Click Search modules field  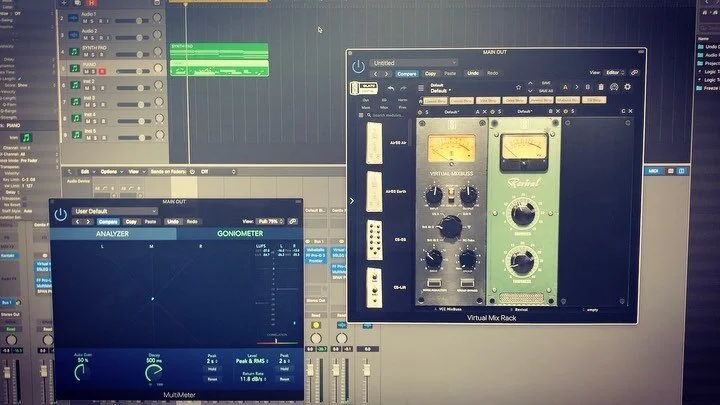[387, 115]
